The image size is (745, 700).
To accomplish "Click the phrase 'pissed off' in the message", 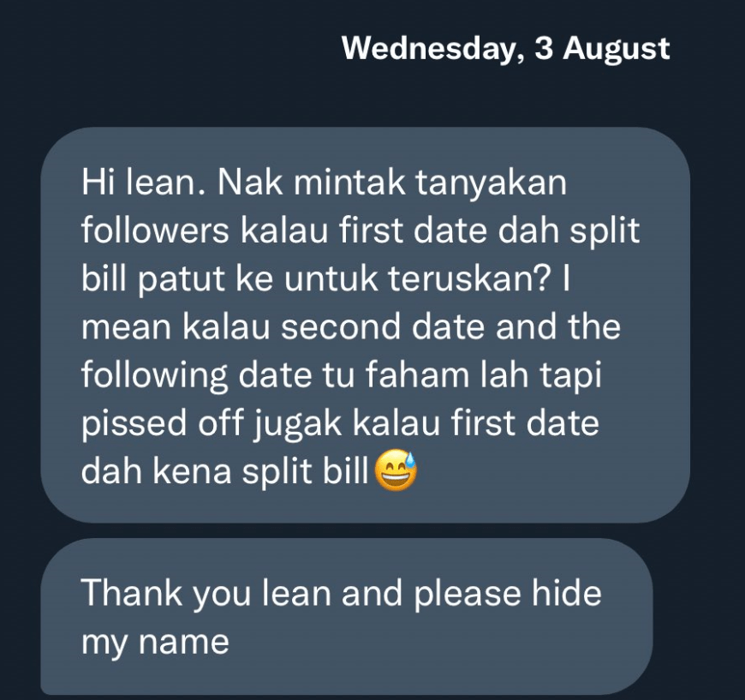I will (163, 424).
